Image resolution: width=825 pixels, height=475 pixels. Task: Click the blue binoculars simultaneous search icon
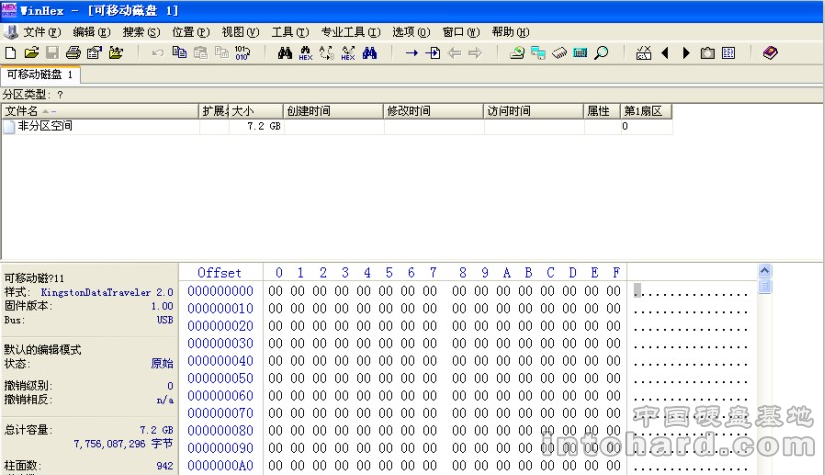point(369,53)
